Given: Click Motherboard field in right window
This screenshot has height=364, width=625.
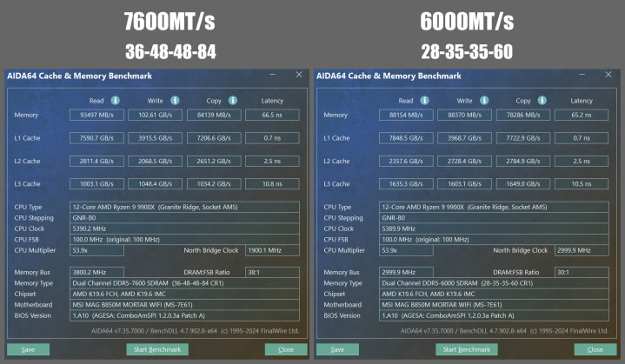Looking at the screenshot, I should tap(494, 305).
